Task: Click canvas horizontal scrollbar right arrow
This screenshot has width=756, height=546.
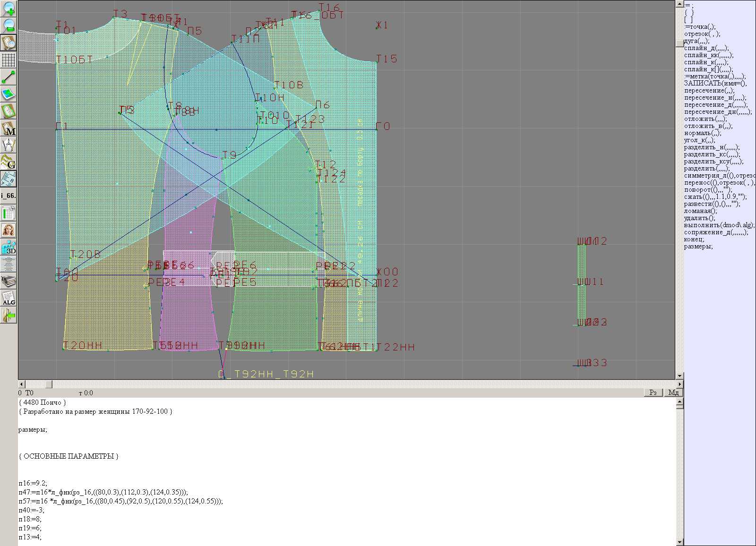Action: click(x=679, y=384)
